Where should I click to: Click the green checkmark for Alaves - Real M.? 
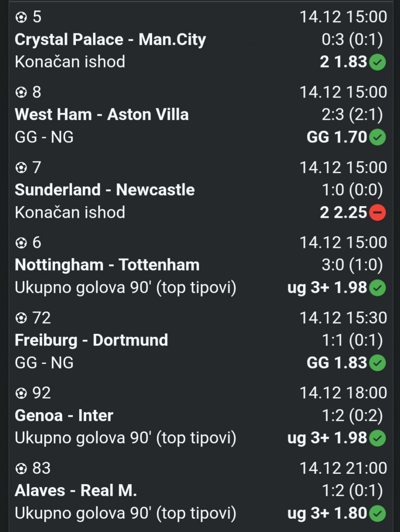378,514
